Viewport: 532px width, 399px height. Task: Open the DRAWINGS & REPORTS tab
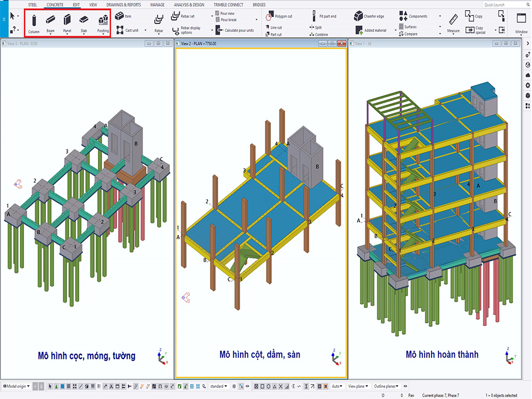pos(123,5)
